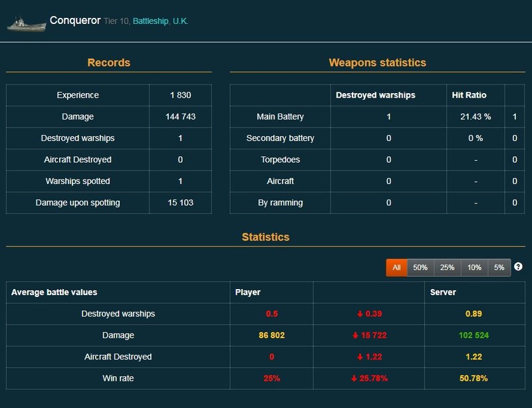Click the Server column header
Viewport: 532px width, 408px height.
tap(443, 292)
